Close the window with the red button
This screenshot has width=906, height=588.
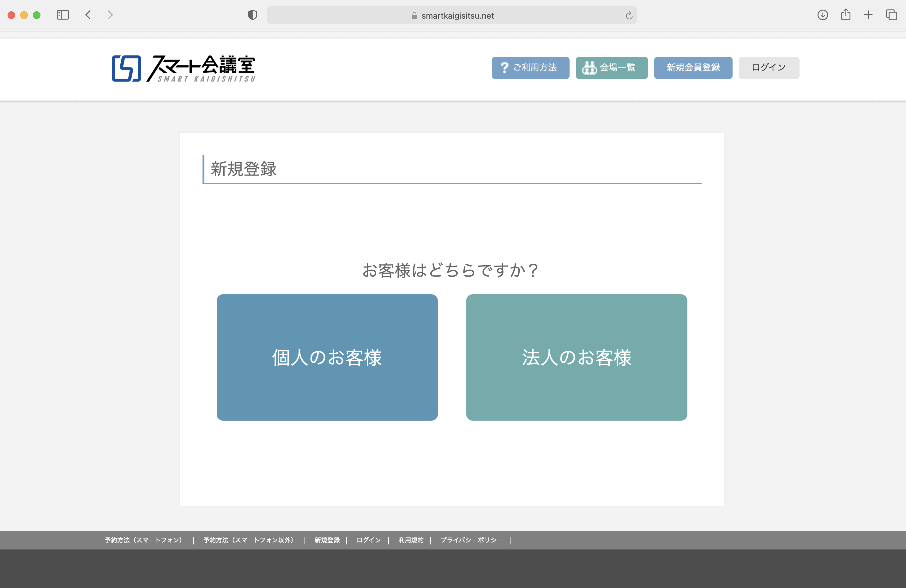coord(11,15)
